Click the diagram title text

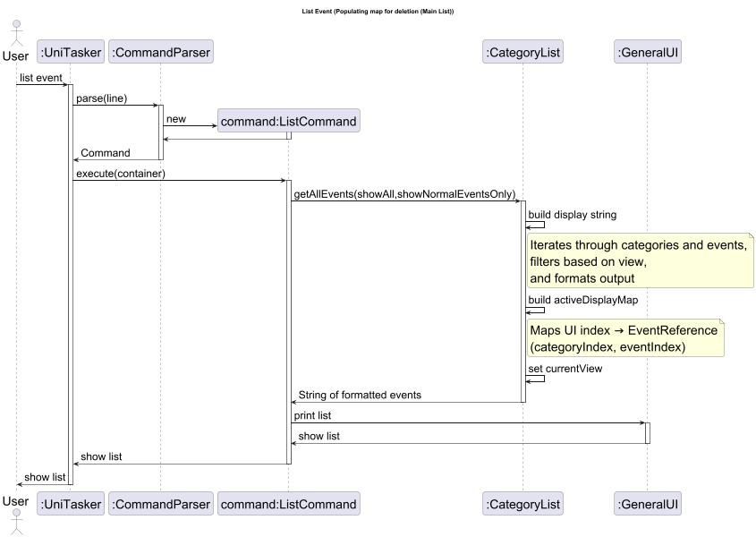click(x=376, y=12)
